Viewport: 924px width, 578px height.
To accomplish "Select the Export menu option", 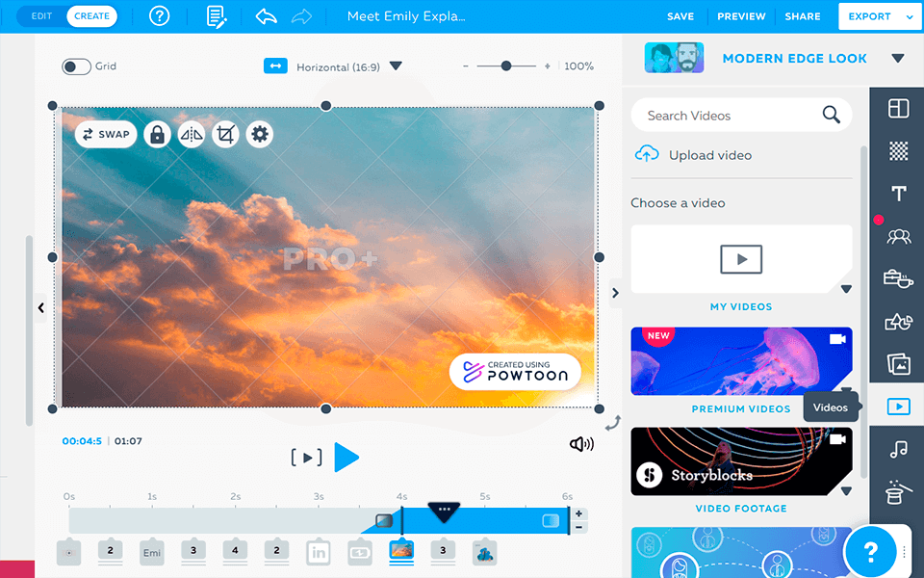I will click(872, 16).
